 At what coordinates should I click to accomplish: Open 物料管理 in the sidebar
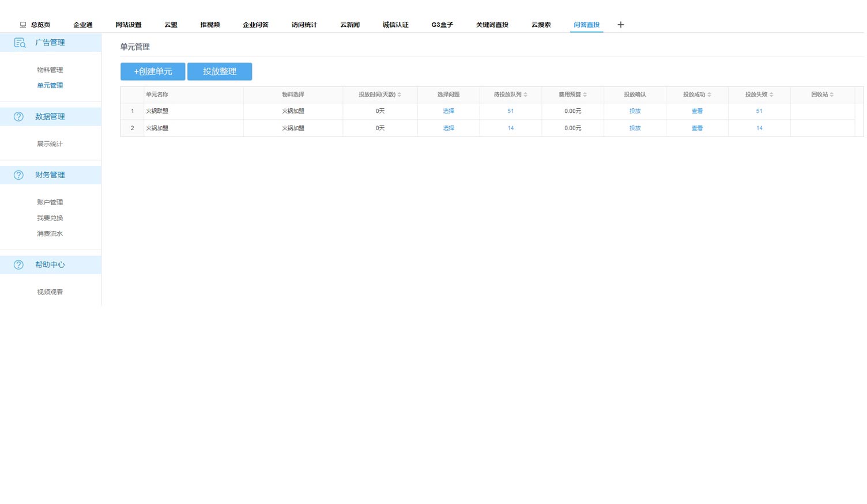50,70
